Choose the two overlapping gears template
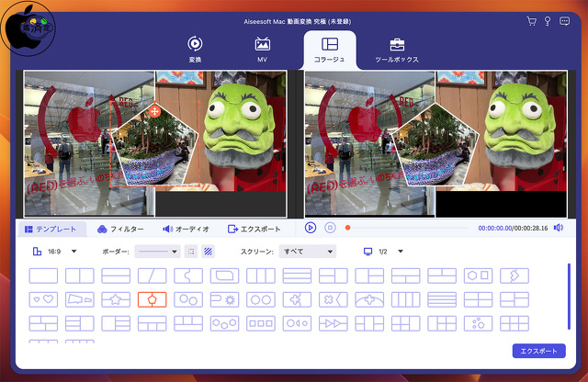The image size is (588, 382). click(x=188, y=299)
